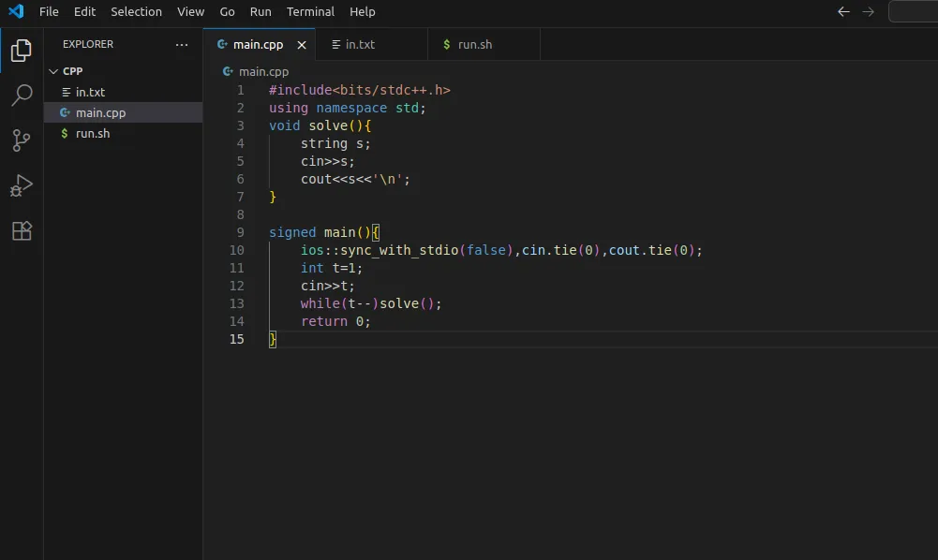This screenshot has height=560, width=938.
Task: Open Explorer more actions ellipsis
Action: [x=182, y=44]
